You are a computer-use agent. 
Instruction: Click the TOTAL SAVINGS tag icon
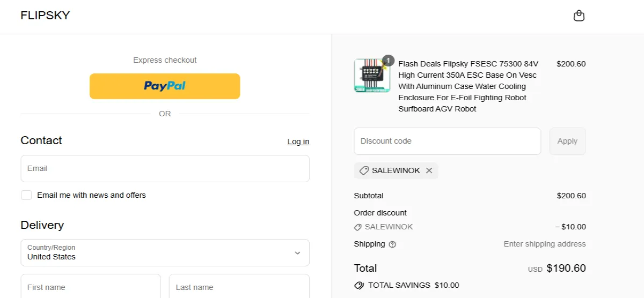pos(359,285)
